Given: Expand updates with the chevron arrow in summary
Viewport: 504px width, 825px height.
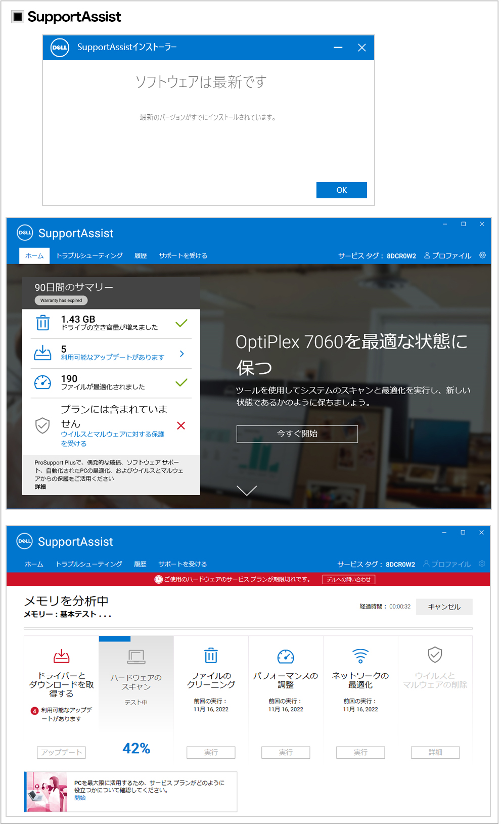Looking at the screenshot, I should [x=182, y=354].
